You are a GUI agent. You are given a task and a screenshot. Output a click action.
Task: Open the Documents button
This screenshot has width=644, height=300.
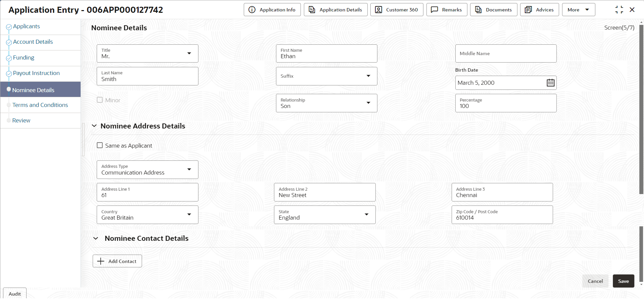point(494,10)
